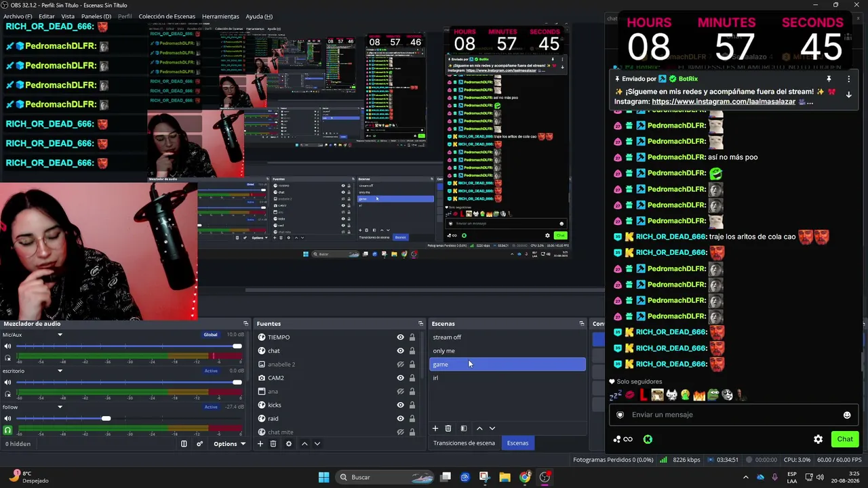Open the Editar menu
Screen dimensions: 868x488
pos(47,16)
